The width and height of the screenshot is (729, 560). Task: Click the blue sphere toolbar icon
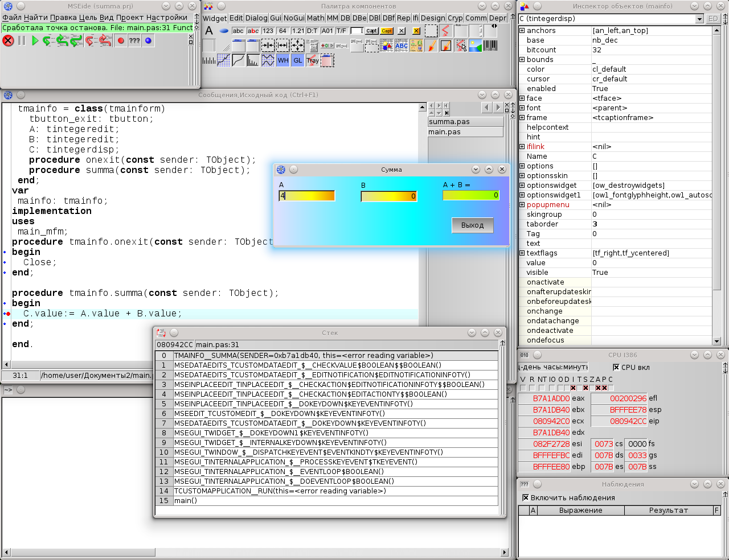(148, 40)
